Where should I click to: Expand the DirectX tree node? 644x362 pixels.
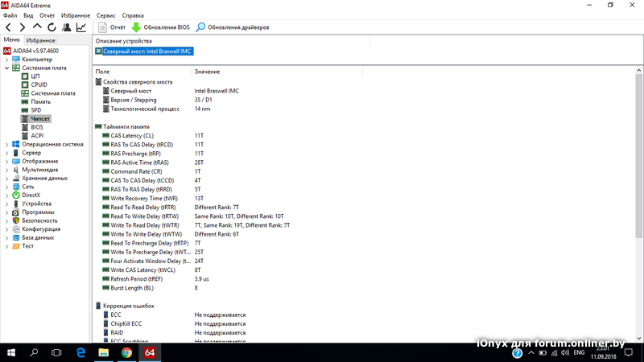(6, 195)
